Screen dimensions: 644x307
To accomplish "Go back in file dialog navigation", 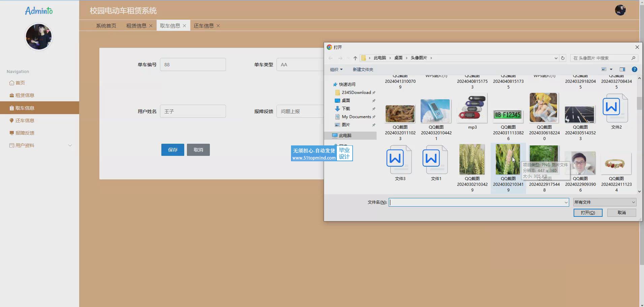I will point(330,58).
